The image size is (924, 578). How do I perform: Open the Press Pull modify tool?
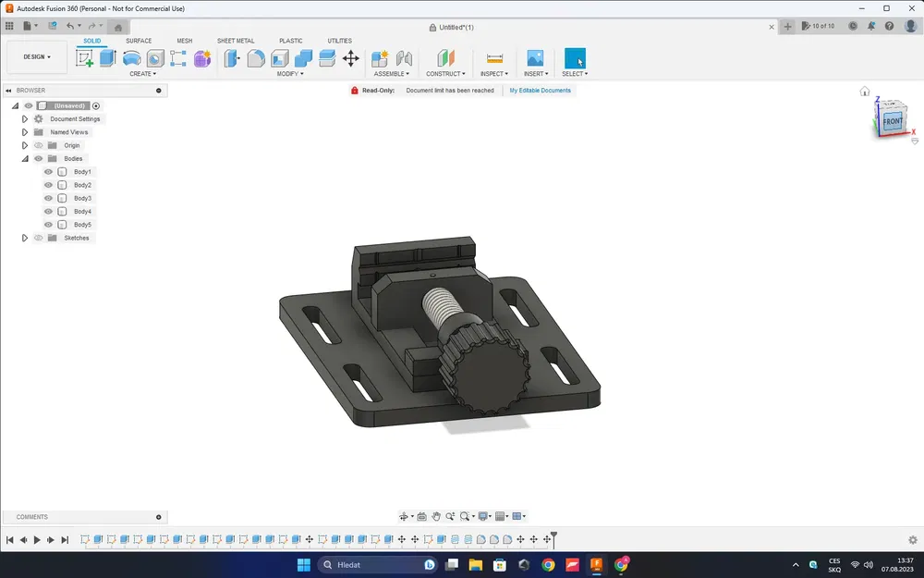[230, 57]
